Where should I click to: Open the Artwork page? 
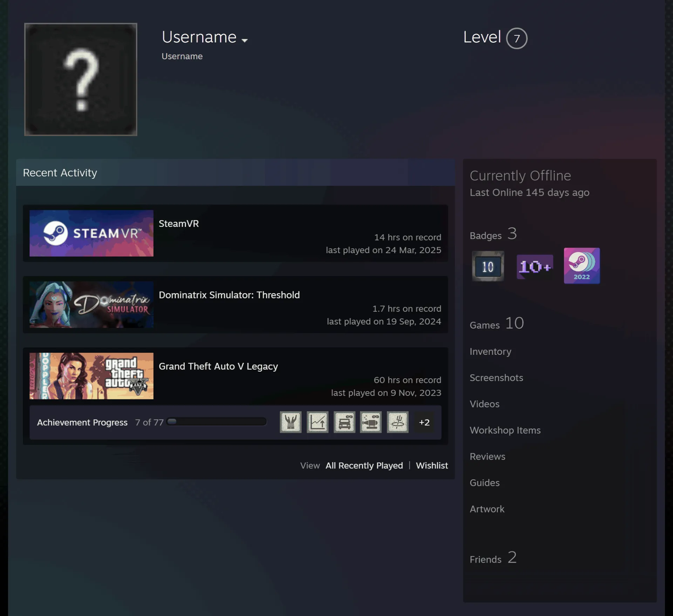(487, 509)
